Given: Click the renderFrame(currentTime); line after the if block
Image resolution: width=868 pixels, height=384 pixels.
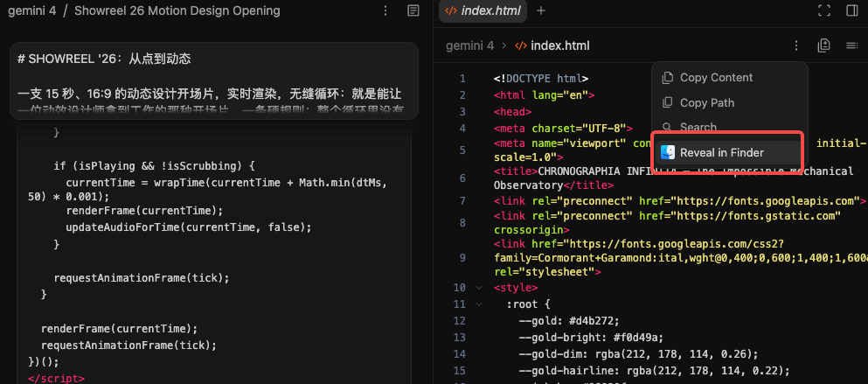Looking at the screenshot, I should tap(119, 329).
